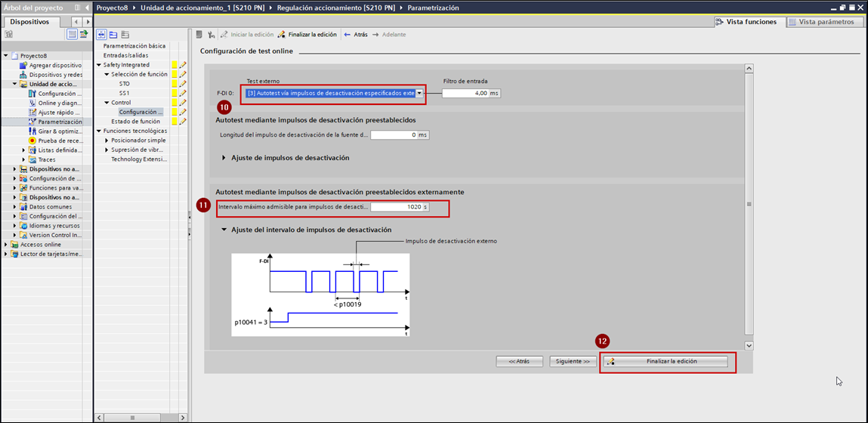Click the Online y diagnóstico icon

coord(32,103)
